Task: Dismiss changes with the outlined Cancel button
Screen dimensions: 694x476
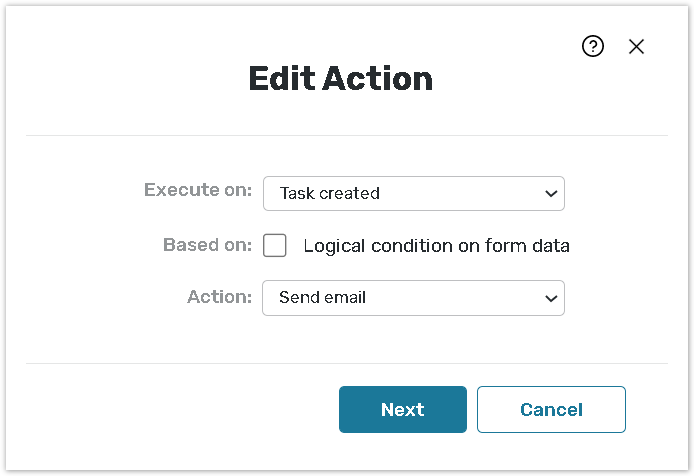Action: 551,409
